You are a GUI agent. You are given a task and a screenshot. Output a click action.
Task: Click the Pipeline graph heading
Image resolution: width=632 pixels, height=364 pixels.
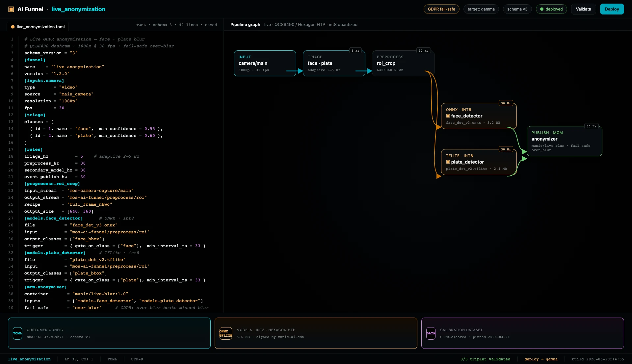tap(245, 25)
